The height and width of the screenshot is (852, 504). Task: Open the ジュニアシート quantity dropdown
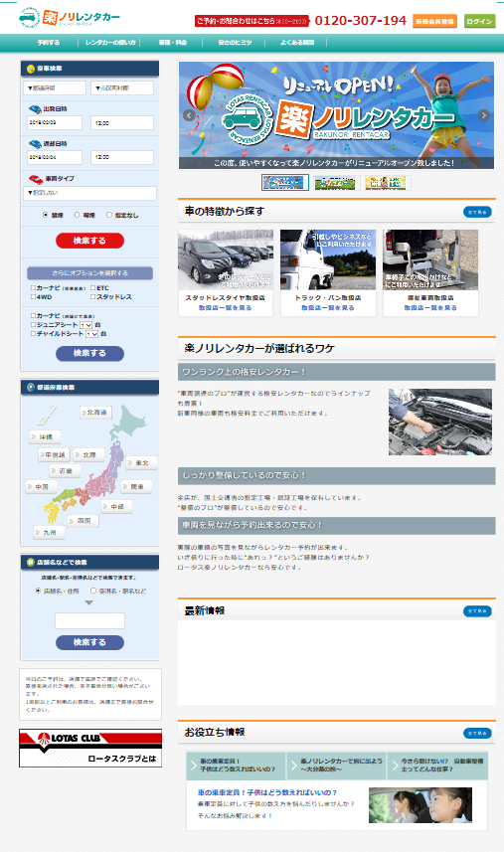85,325
